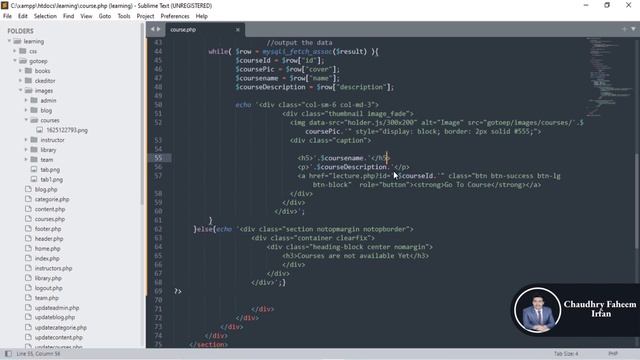640x360 pixels.
Task: Collapse the images folder
Action: 20,90
